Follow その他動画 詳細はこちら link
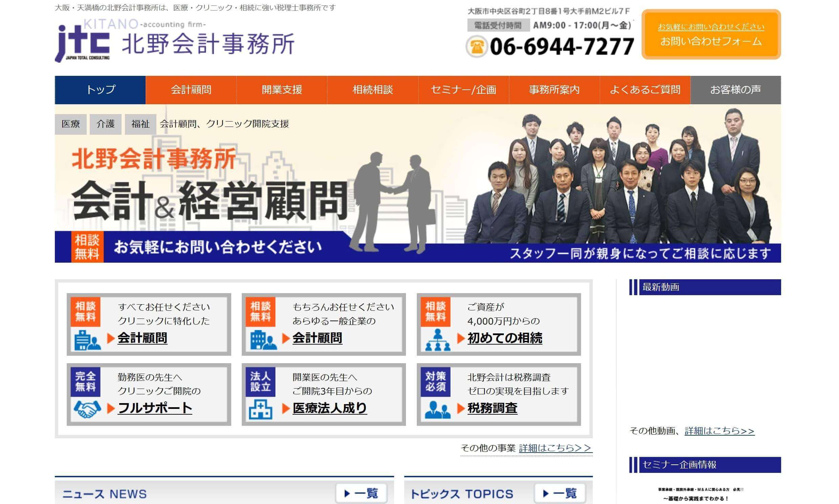Viewport: 839px width, 504px height. click(719, 431)
